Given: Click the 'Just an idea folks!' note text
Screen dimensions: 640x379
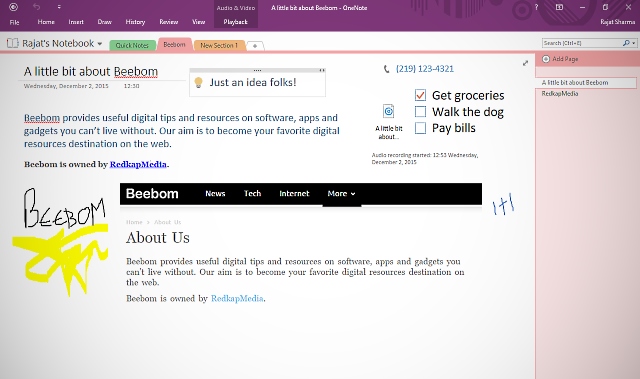Looking at the screenshot, I should pos(253,82).
